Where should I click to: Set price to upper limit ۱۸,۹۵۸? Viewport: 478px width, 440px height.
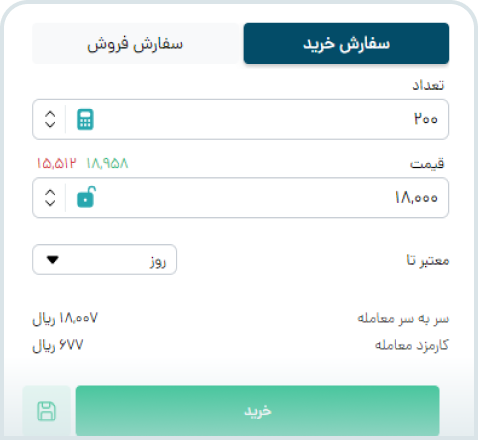point(107,163)
